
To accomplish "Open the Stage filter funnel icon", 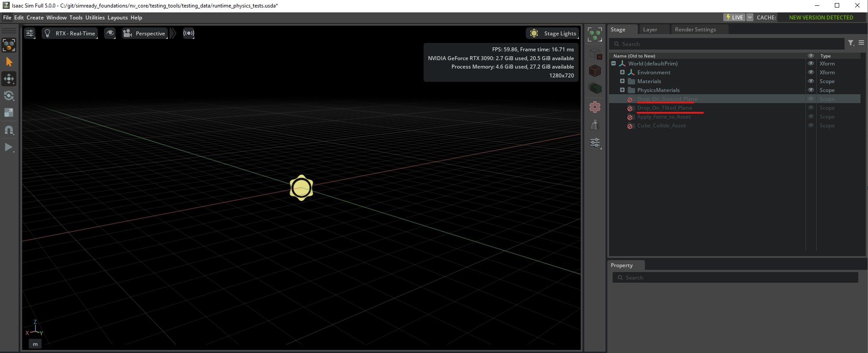I will (x=851, y=43).
